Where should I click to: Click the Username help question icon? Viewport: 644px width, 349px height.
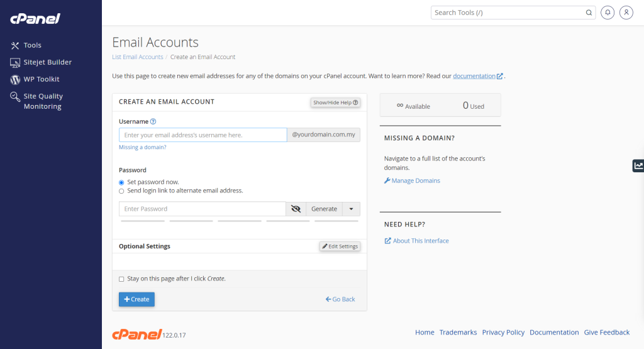(x=153, y=121)
